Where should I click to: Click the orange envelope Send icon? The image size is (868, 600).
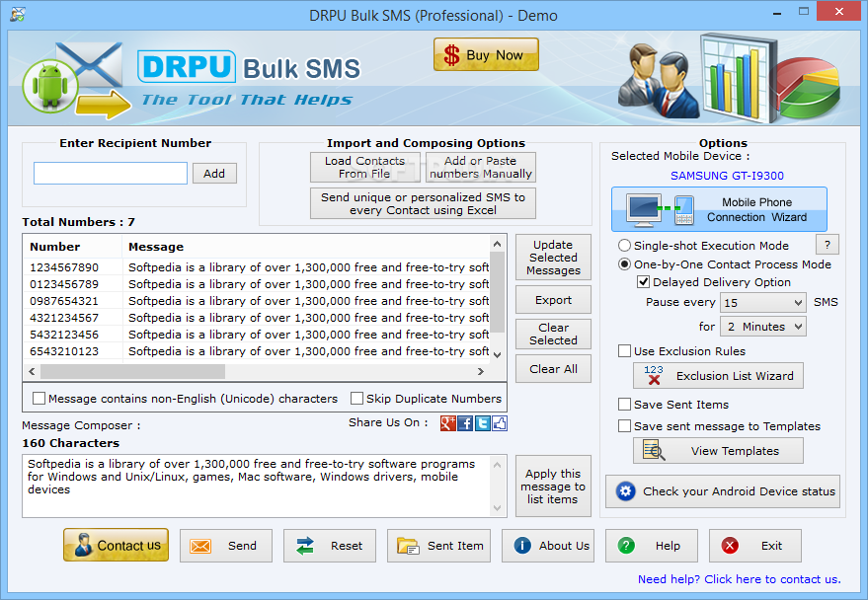(x=200, y=546)
